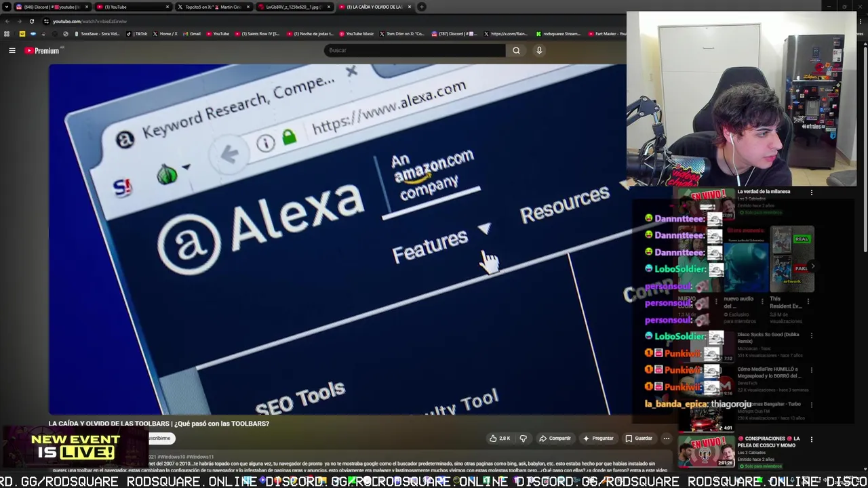Image resolution: width=868 pixels, height=488 pixels.
Task: Click the 'EN VIVO' milanesa thumbnail
Action: click(706, 205)
